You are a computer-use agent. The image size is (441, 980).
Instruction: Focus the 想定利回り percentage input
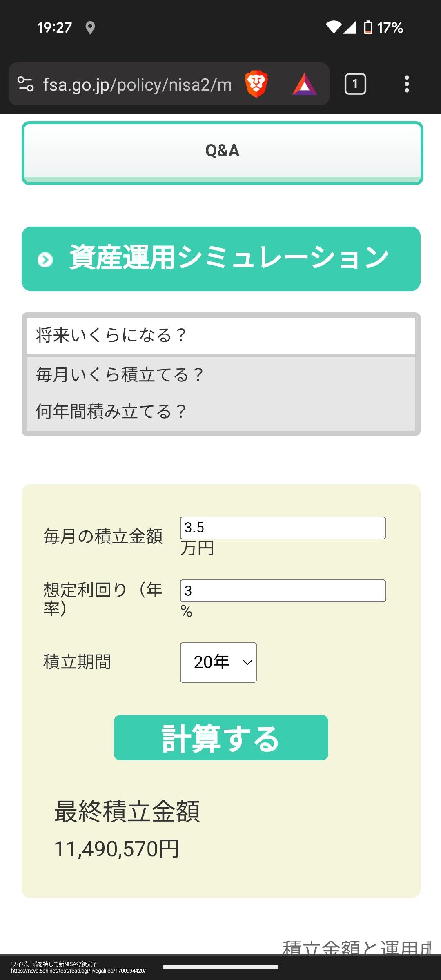coord(283,591)
